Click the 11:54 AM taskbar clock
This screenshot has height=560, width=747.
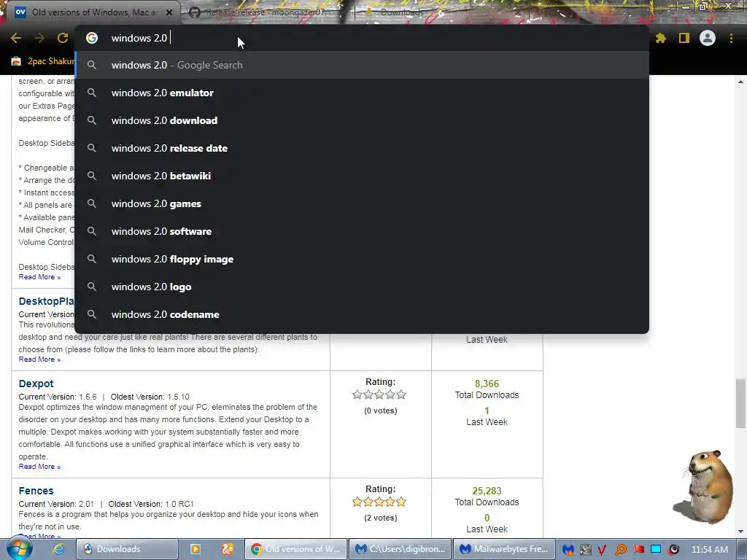click(x=709, y=550)
